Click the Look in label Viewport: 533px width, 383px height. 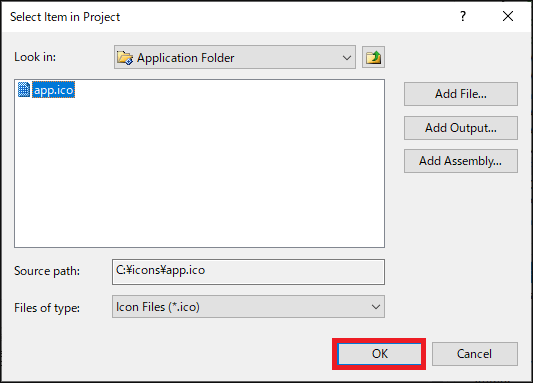tap(35, 57)
